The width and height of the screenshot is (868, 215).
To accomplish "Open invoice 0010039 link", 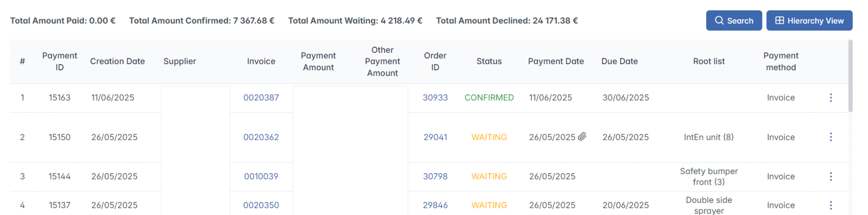I will tap(261, 176).
